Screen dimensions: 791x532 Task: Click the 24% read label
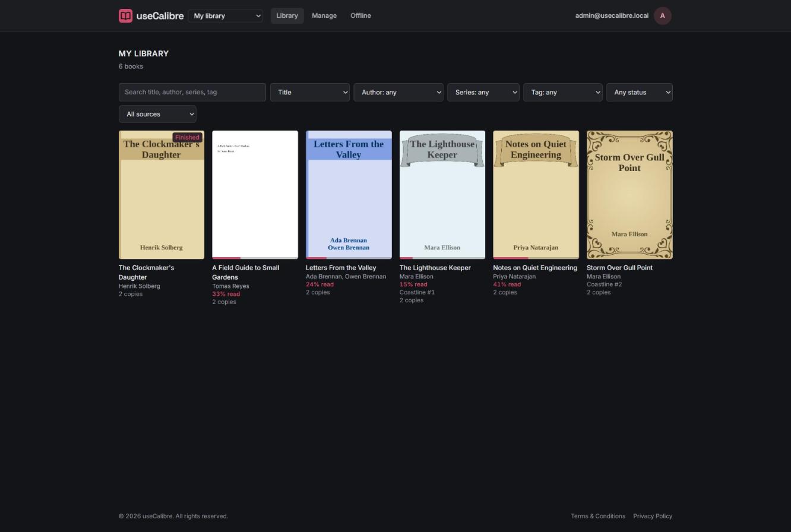[319, 284]
